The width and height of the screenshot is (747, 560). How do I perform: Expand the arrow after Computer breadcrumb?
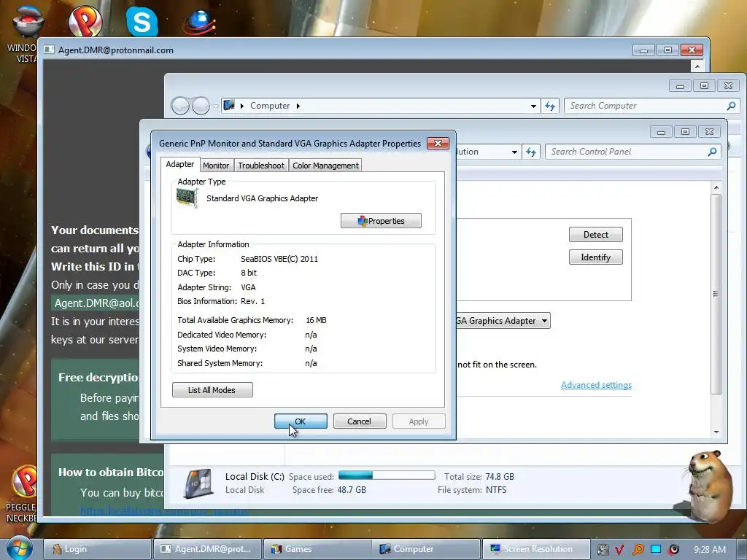[x=298, y=106]
